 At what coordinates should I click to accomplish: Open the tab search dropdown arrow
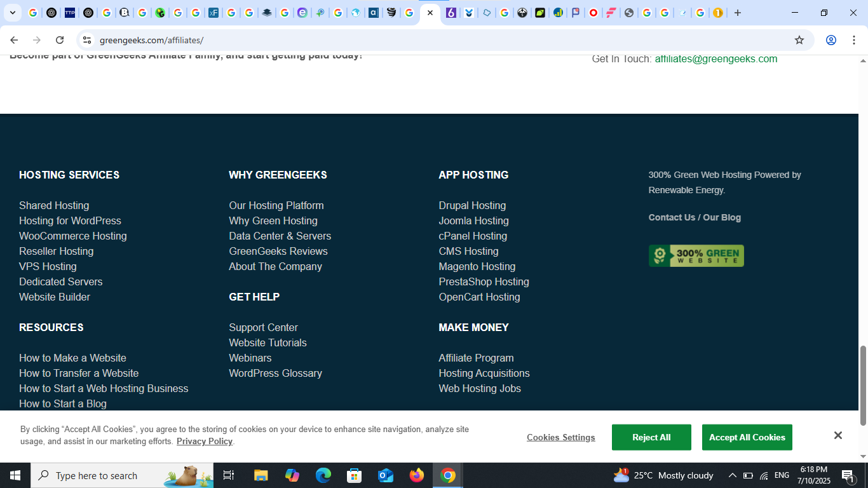13,13
